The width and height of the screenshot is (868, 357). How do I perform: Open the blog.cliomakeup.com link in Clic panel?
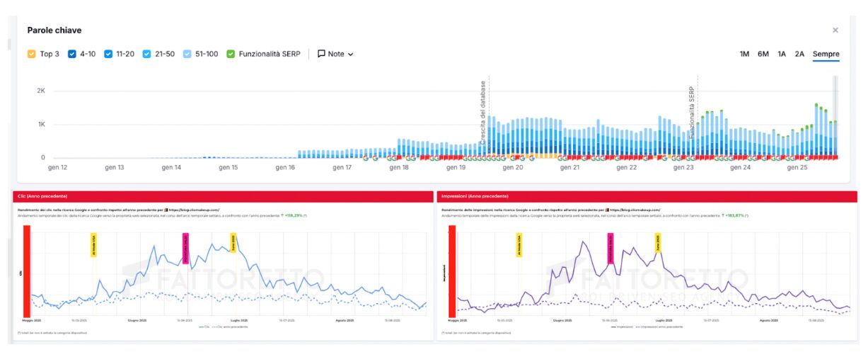pyautogui.click(x=194, y=210)
